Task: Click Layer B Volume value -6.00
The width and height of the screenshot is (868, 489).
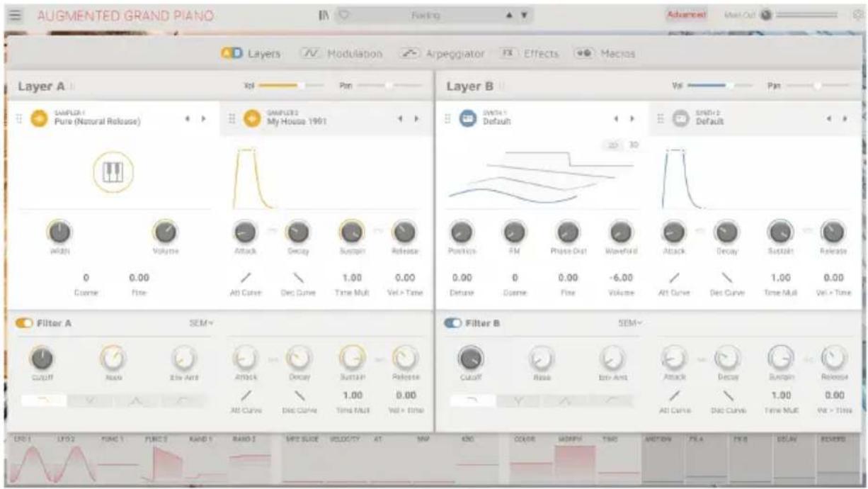Action: [x=620, y=278]
